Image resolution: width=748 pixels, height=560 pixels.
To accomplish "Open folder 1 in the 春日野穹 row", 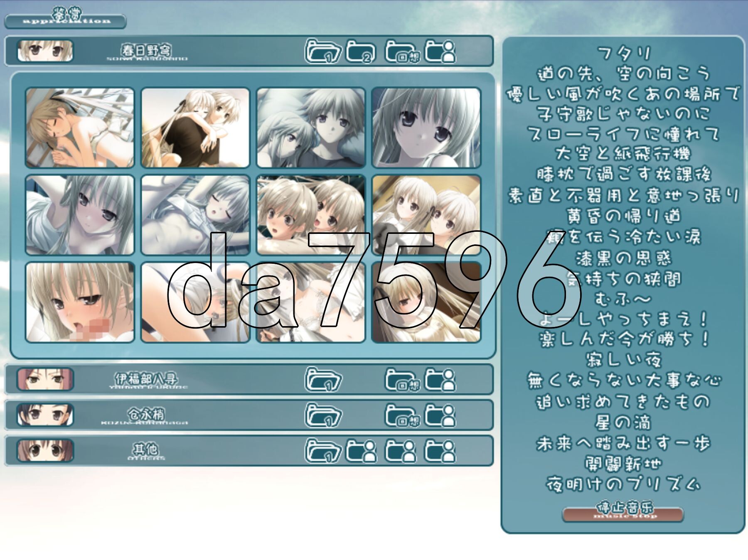I will 322,52.
